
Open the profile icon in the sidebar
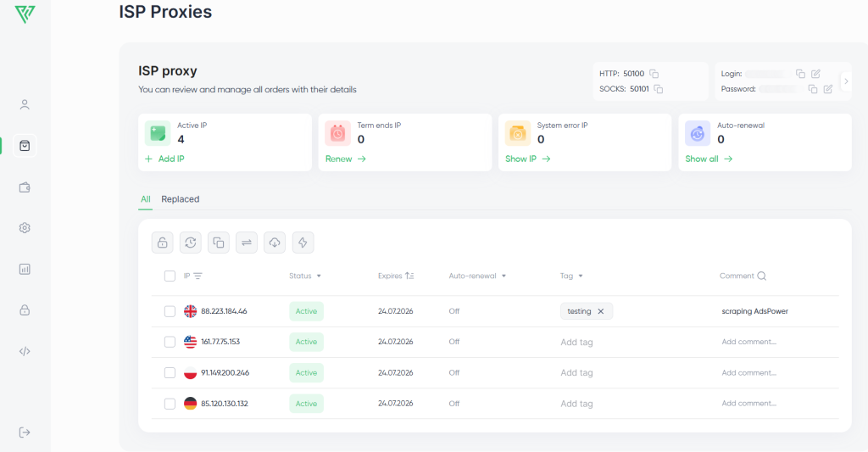25,104
